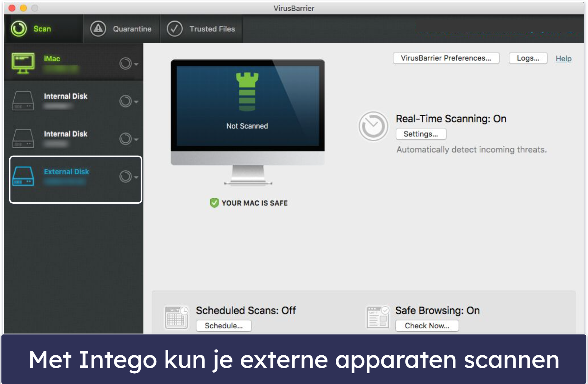Click the Real-Time Scanning clock icon
The width and height of the screenshot is (588, 384).
tap(373, 126)
